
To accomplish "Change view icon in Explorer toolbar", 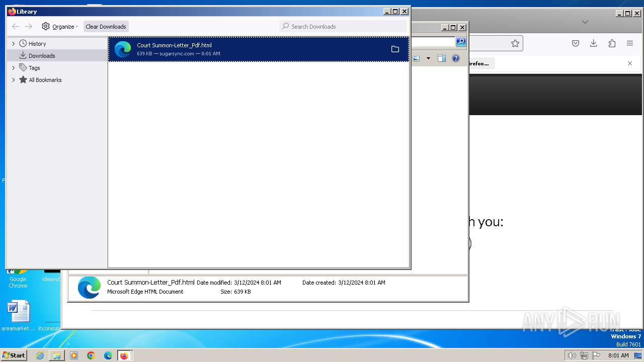I will [416, 58].
